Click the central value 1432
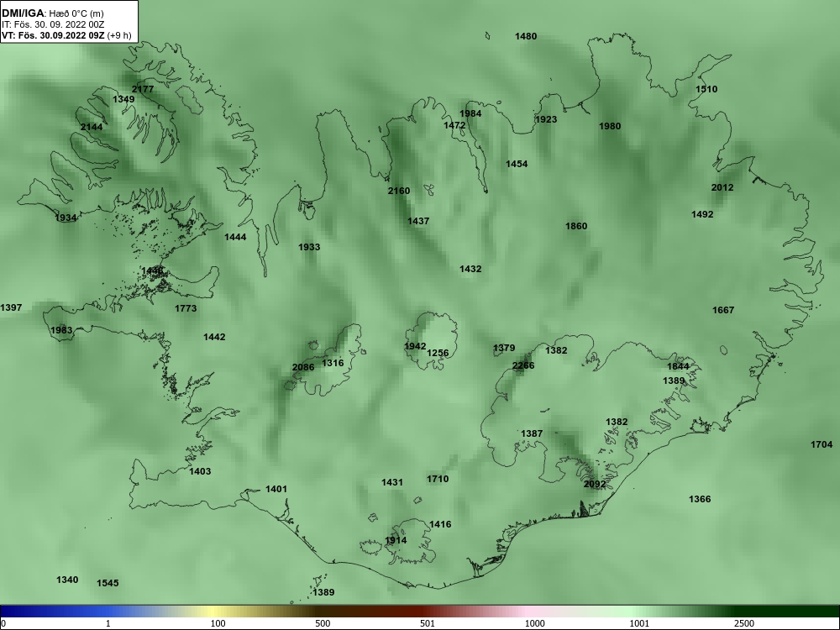840x630 pixels. 470,269
